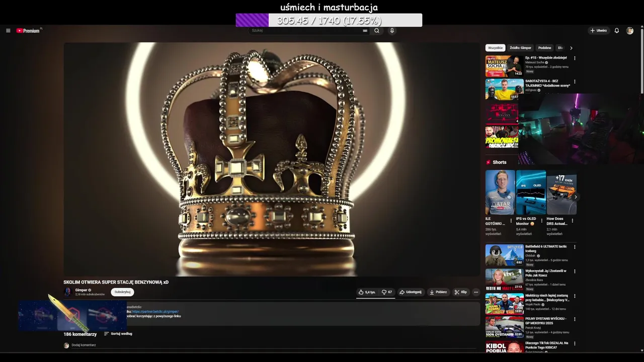The height and width of the screenshot is (362, 644).
Task: Open Wykorzystali Ją i Zostawili thumbnail
Action: click(504, 279)
